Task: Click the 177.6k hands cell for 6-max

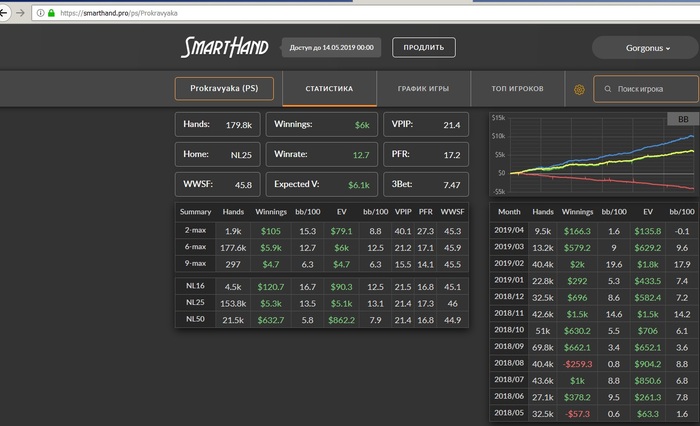Action: (x=233, y=247)
